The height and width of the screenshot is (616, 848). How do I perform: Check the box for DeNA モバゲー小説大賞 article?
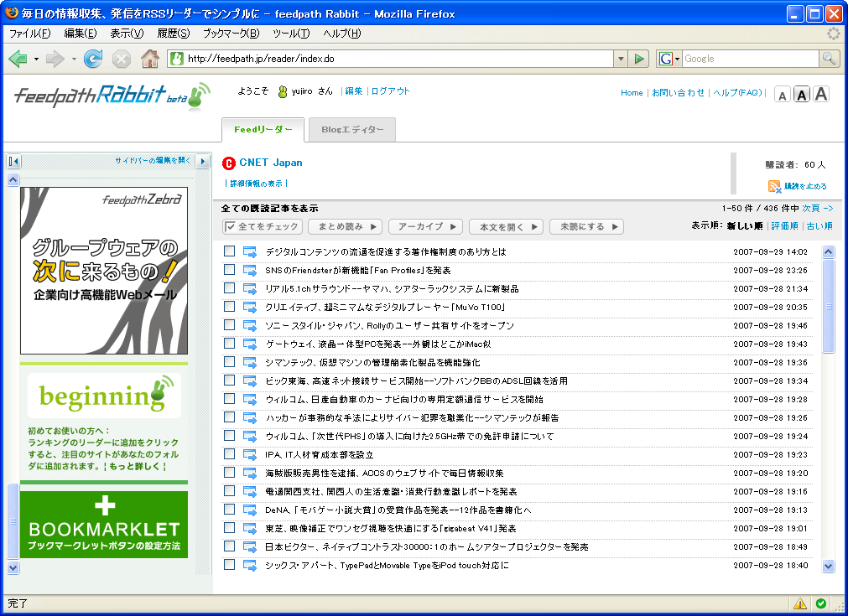(x=229, y=509)
